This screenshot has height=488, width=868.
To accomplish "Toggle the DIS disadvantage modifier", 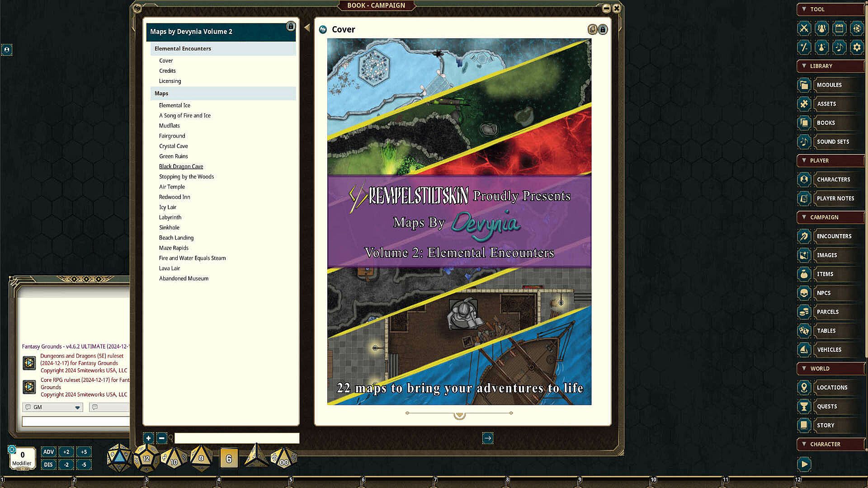I will coord(48,465).
